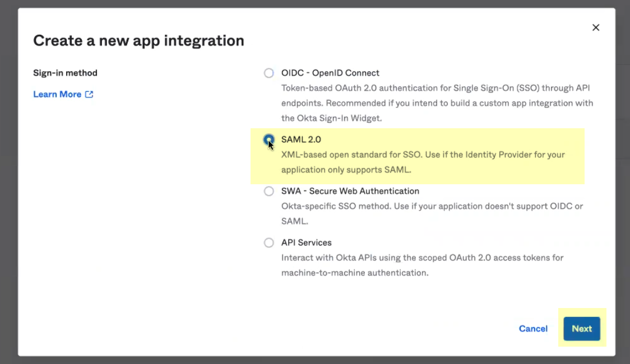The image size is (630, 364).
Task: Click the Create a new app integration title
Action: pos(138,40)
